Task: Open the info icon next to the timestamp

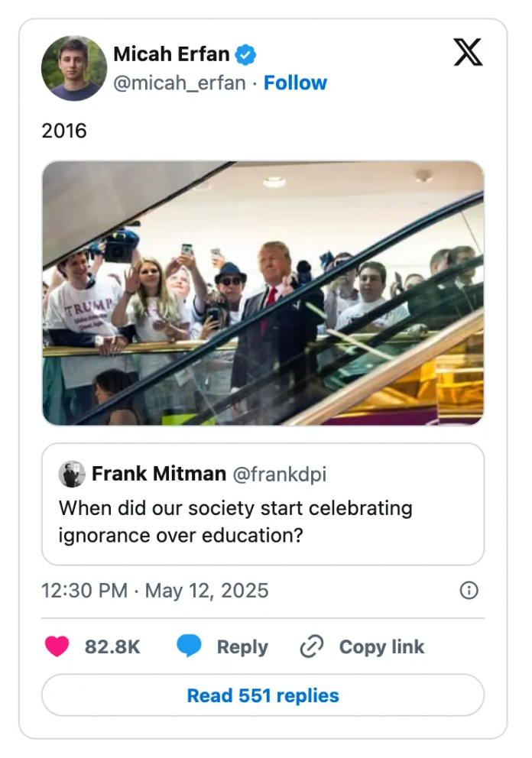Action: tap(470, 590)
